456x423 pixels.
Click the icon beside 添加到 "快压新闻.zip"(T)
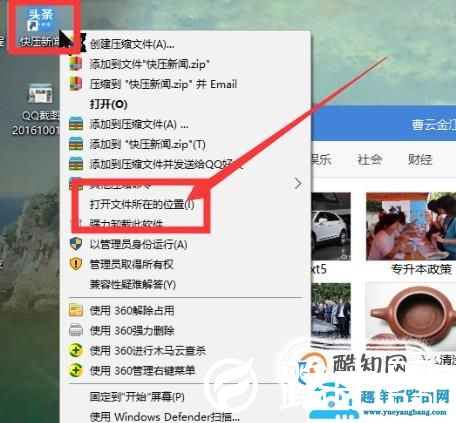(76, 144)
